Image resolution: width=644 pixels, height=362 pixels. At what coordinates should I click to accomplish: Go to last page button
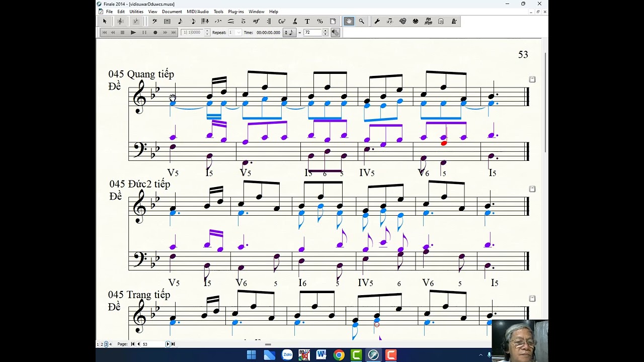[x=173, y=344]
